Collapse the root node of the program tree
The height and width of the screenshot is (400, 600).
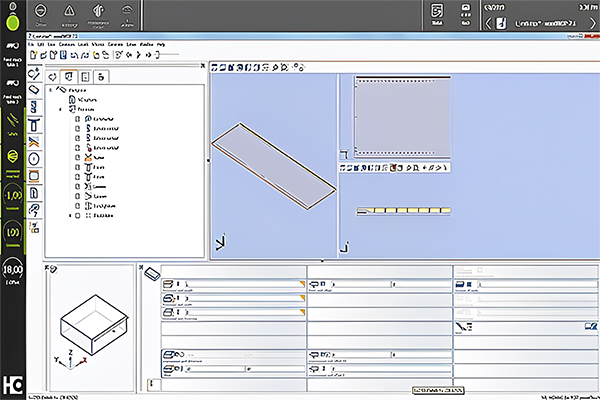tap(50, 89)
